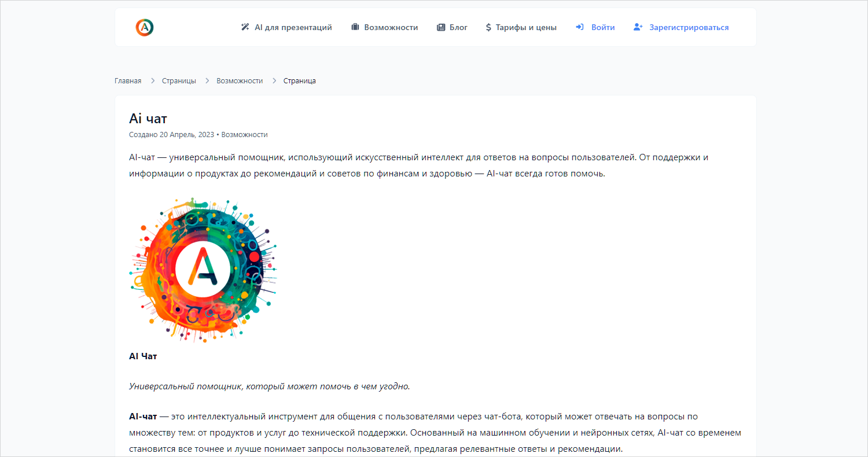
Task: Click the circular "A" site logo
Action: click(x=144, y=27)
